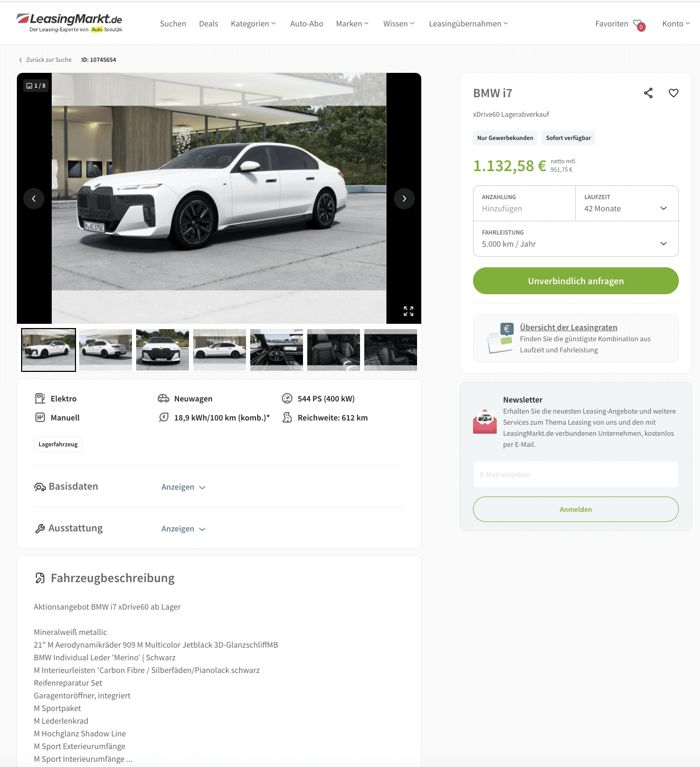This screenshot has width=700, height=767.
Task: Click the share icon next to BMW i7
Action: click(x=648, y=93)
